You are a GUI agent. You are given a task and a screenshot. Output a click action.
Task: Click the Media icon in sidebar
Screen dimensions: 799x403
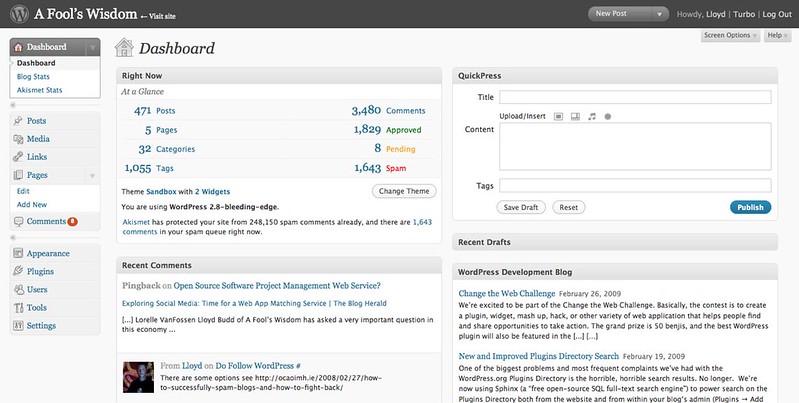[x=18, y=139]
